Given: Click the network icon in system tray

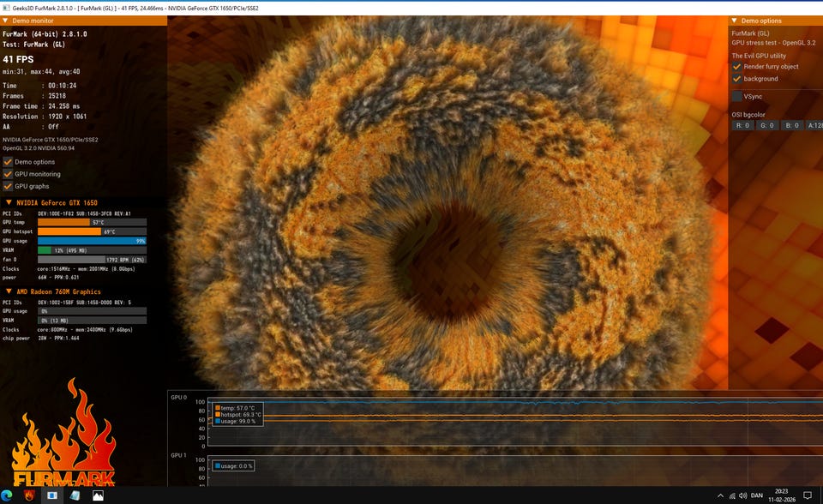Looking at the screenshot, I should pos(730,495).
